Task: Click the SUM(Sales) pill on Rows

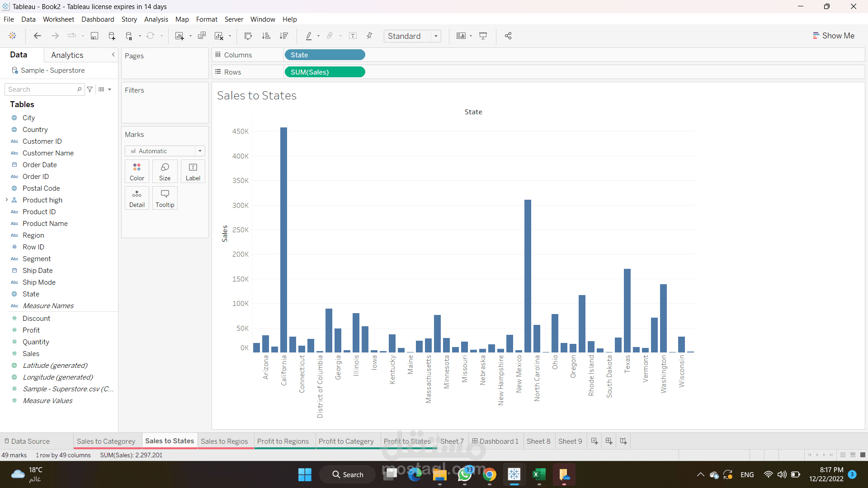Action: click(325, 72)
